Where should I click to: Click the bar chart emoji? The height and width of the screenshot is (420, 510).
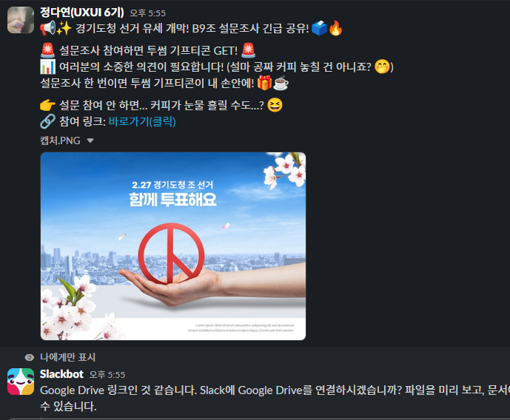(x=47, y=67)
